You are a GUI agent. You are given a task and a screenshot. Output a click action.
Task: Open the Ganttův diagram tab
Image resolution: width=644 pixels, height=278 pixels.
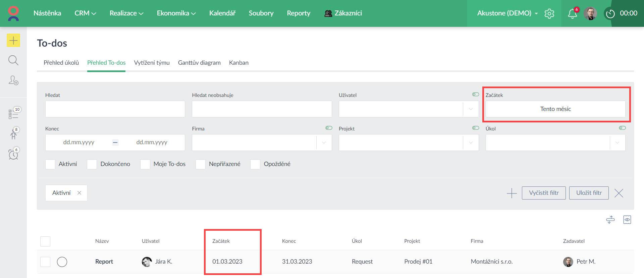pos(199,63)
